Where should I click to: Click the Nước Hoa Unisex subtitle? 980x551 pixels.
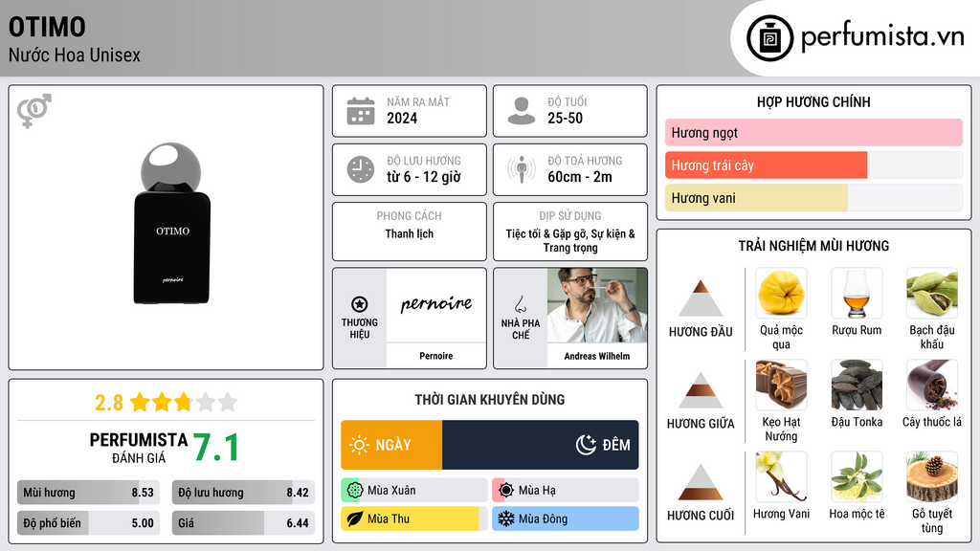[75, 55]
